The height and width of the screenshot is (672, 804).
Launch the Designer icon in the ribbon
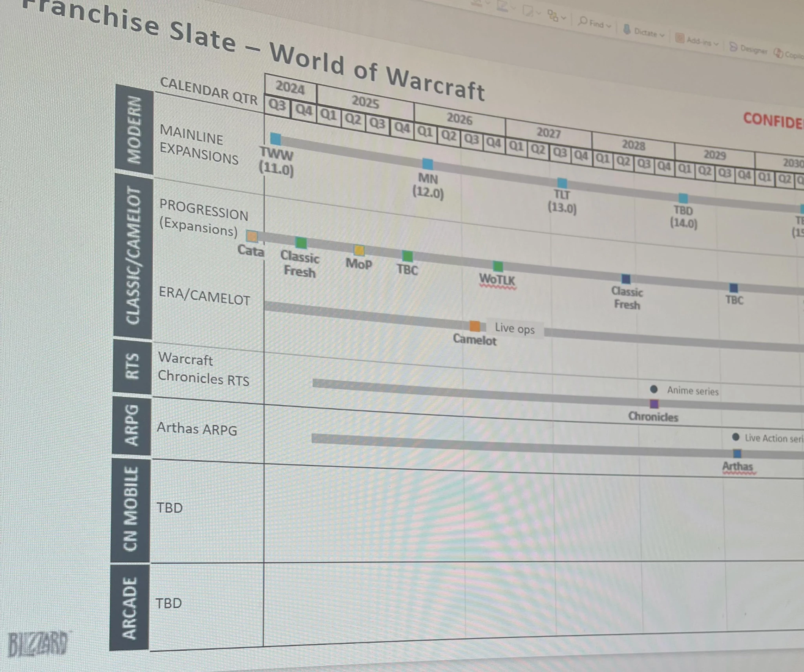(733, 47)
